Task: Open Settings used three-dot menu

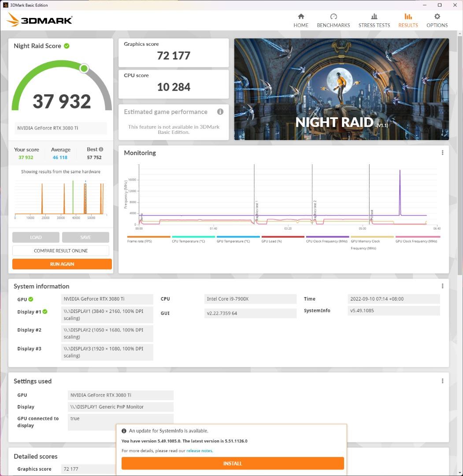Action: [442, 381]
